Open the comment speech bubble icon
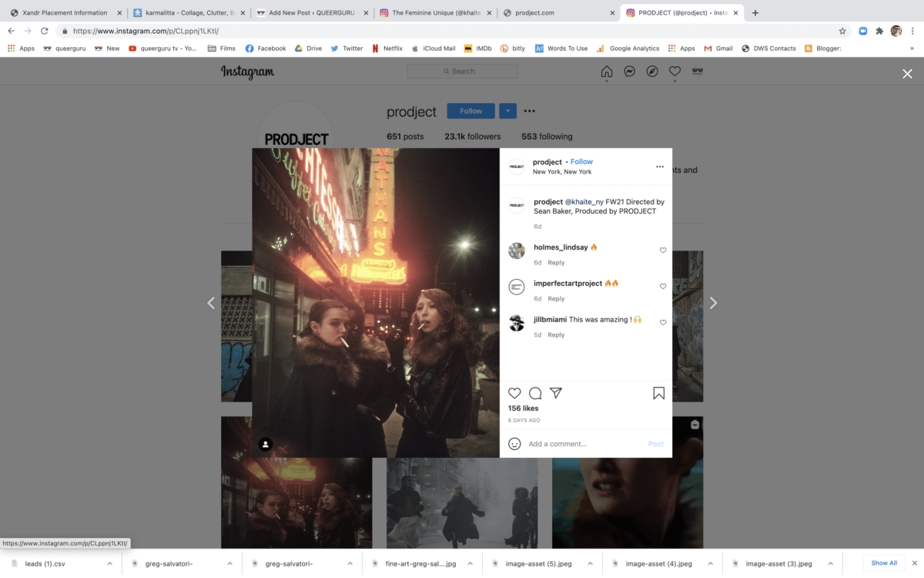Screen dimensions: 924x578 [535, 393]
